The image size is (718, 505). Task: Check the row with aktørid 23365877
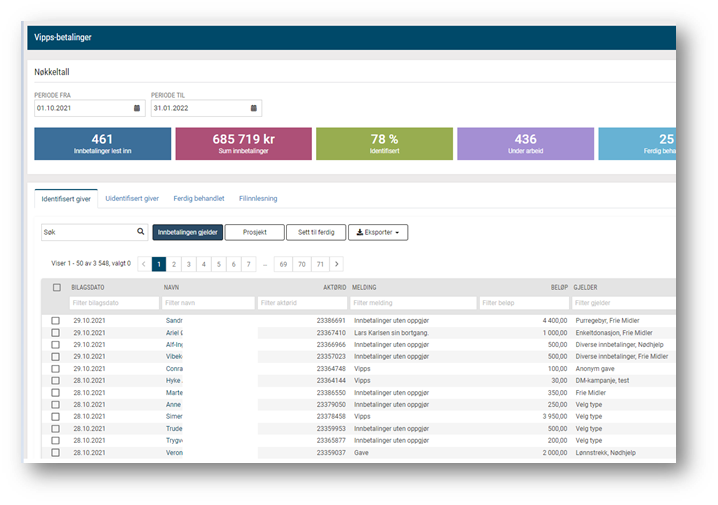tap(55, 440)
